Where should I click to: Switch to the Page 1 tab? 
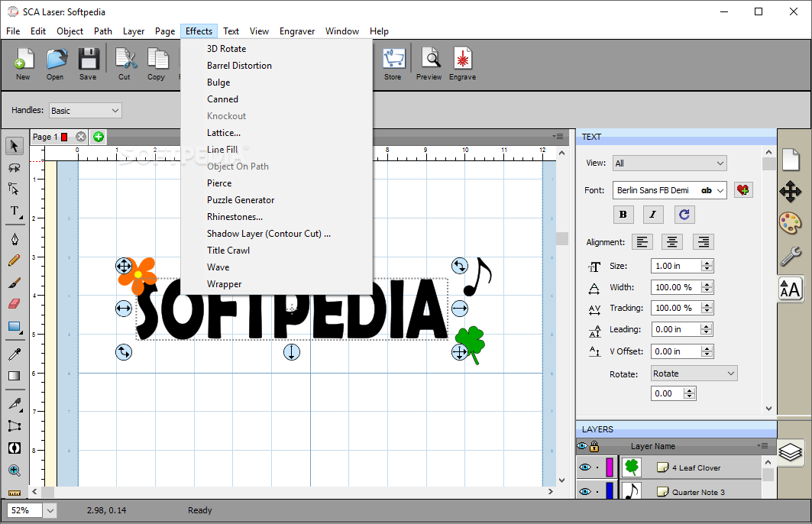[45, 137]
